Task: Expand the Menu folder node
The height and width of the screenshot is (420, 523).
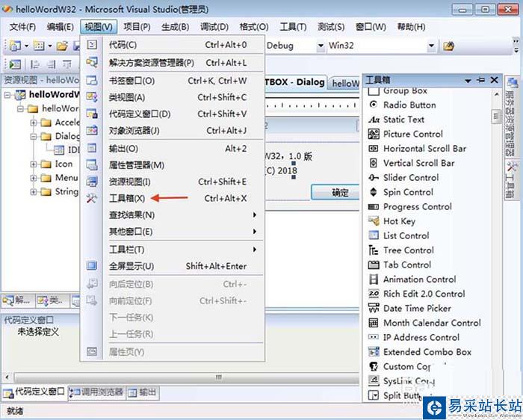Action: pyautogui.click(x=34, y=178)
